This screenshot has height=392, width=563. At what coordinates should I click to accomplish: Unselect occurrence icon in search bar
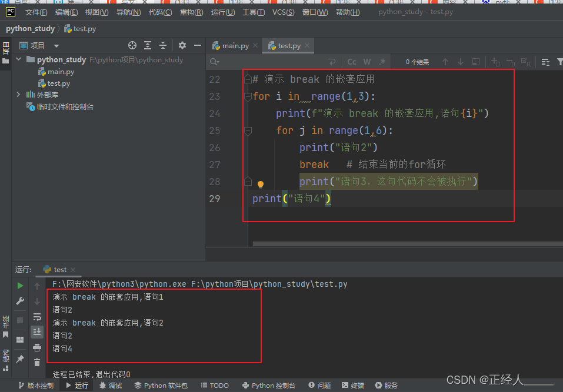tap(511, 62)
